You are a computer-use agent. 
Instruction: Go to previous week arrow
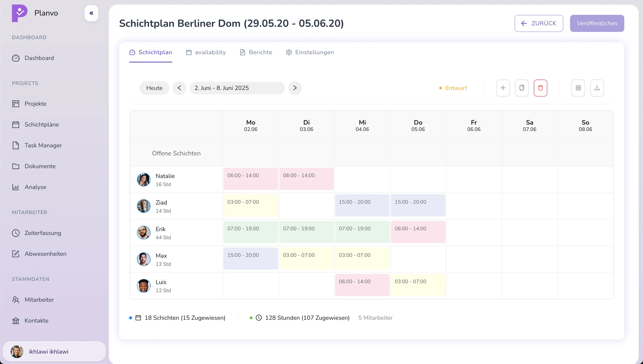coord(180,88)
